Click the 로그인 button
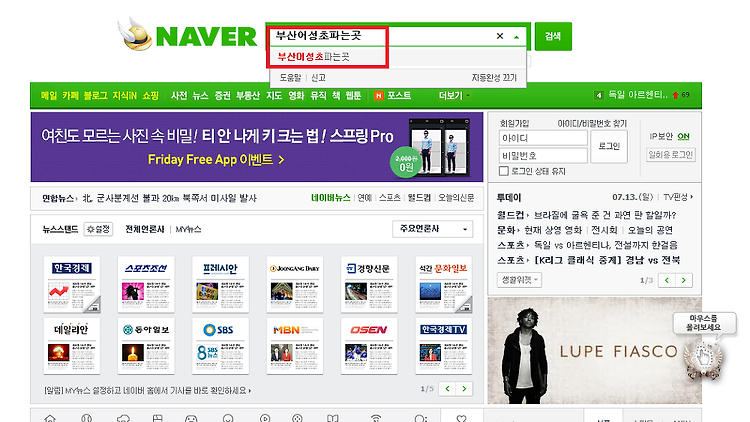This screenshot has height=422, width=750. point(609,146)
